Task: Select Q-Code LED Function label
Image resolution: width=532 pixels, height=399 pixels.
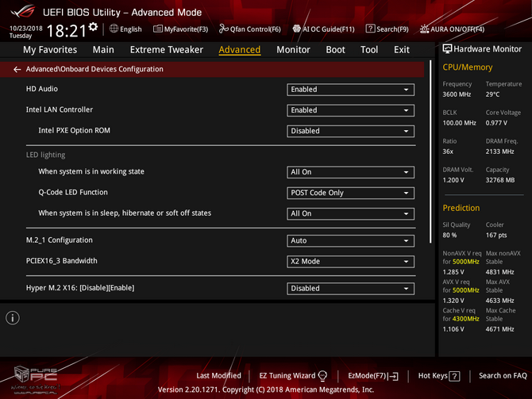Action: click(x=73, y=192)
